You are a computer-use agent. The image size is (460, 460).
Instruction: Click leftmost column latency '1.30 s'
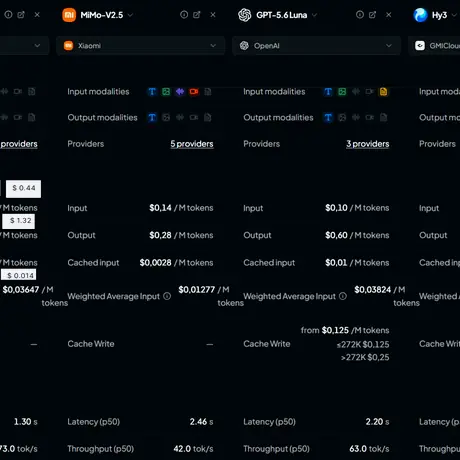26,422
